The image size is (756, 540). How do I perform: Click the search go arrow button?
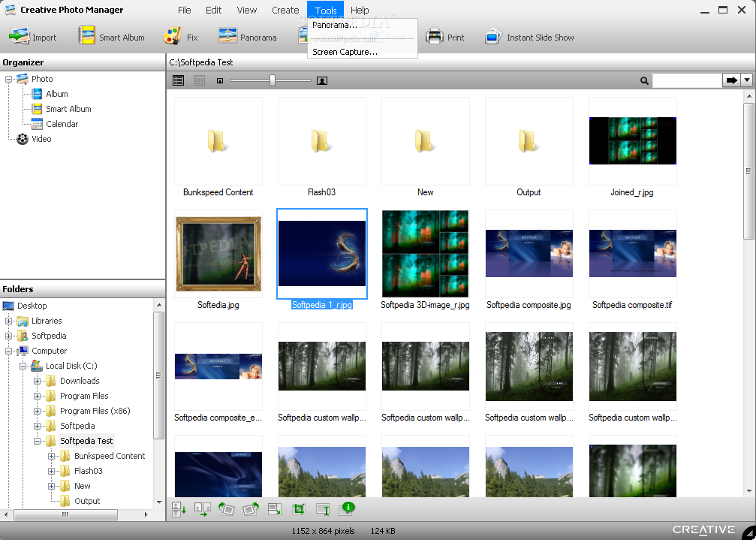[731, 80]
